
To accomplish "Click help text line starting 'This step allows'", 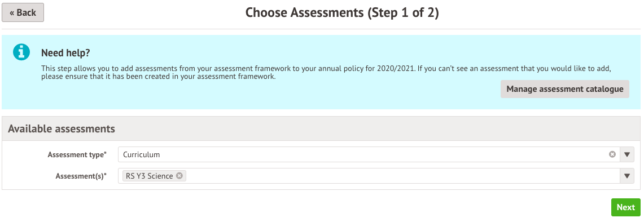I will pos(326,69).
